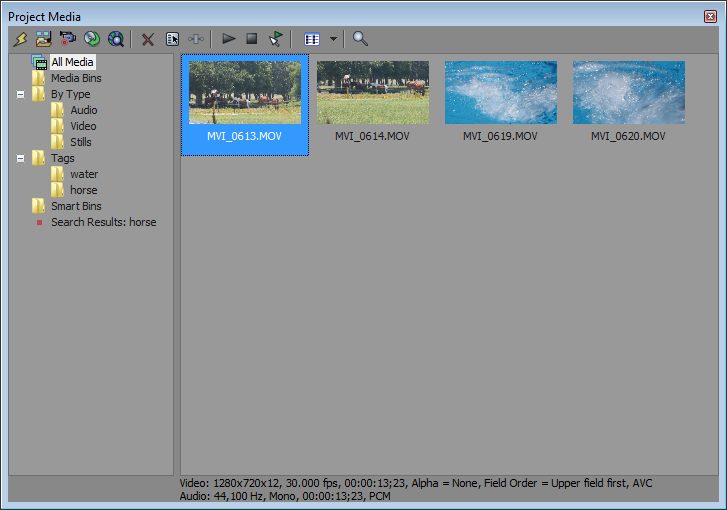Select the All Media tree item
Image resolution: width=727 pixels, height=510 pixels.
[x=72, y=62]
